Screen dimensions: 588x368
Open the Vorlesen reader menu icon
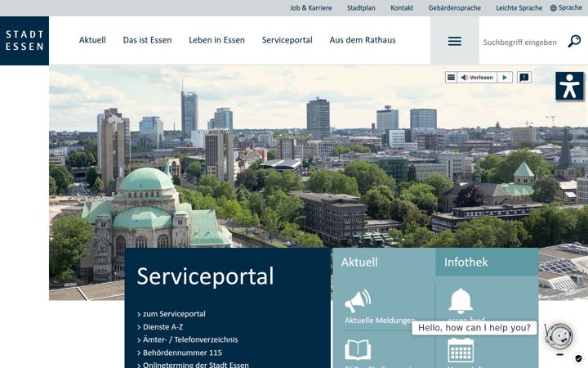coord(451,78)
